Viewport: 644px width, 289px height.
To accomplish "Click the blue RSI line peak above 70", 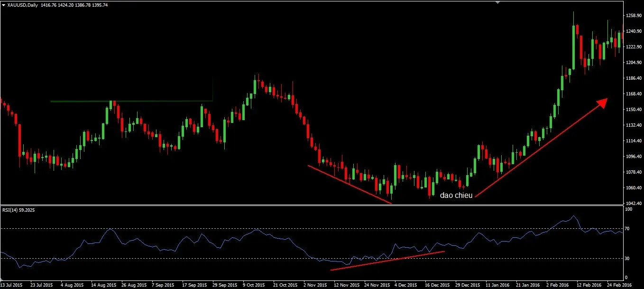I will [x=574, y=216].
